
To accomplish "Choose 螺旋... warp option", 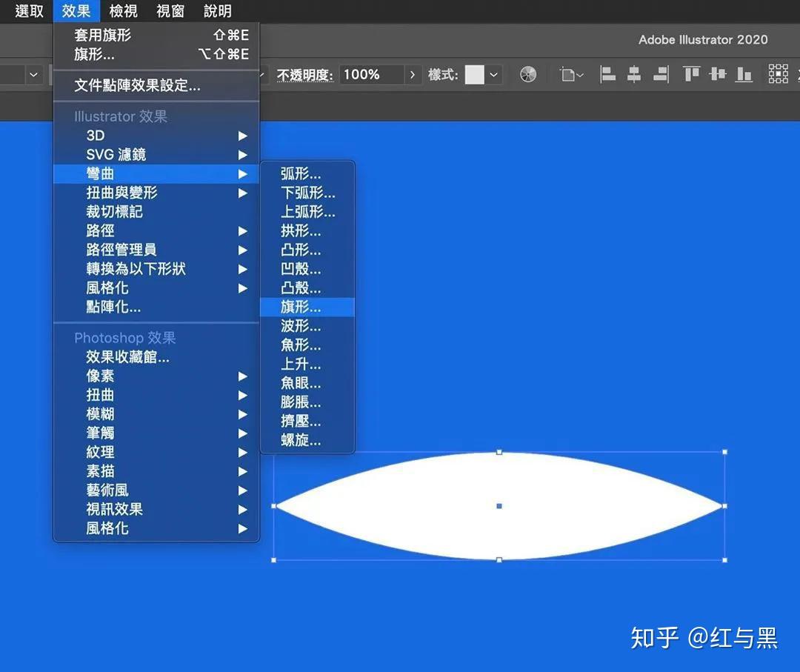I will pyautogui.click(x=307, y=440).
